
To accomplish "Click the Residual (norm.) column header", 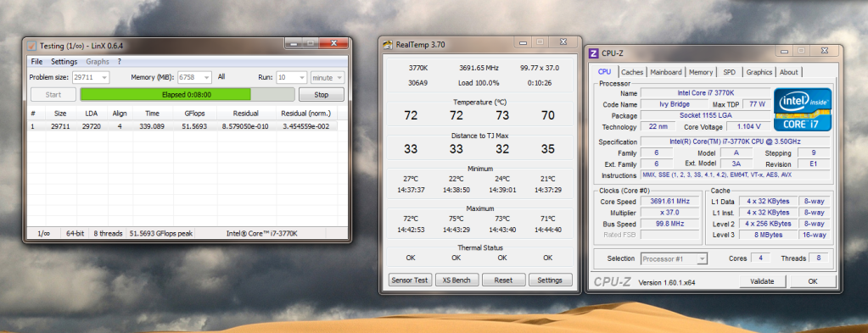I will point(305,114).
